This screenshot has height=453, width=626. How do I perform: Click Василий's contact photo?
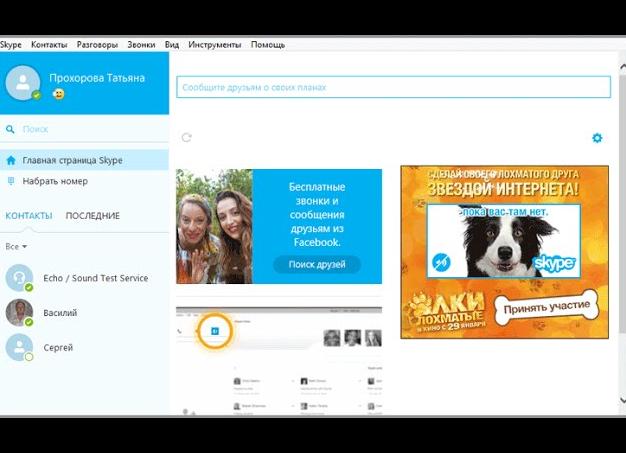click(19, 313)
